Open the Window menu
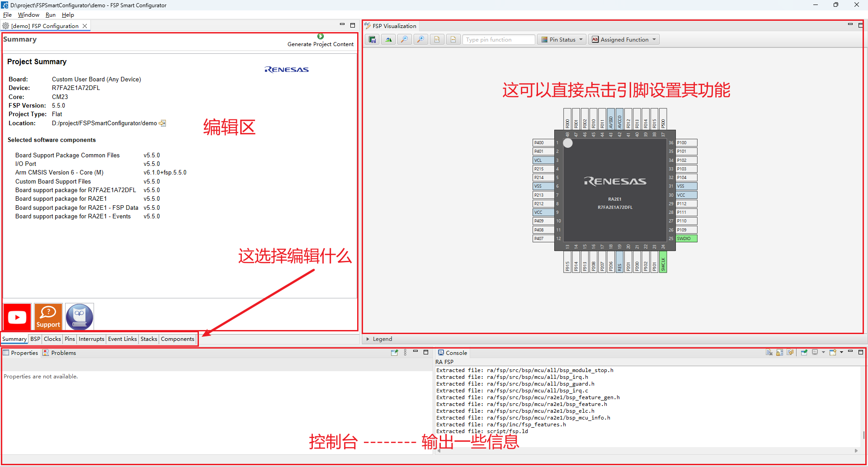This screenshot has width=868, height=467. point(28,15)
